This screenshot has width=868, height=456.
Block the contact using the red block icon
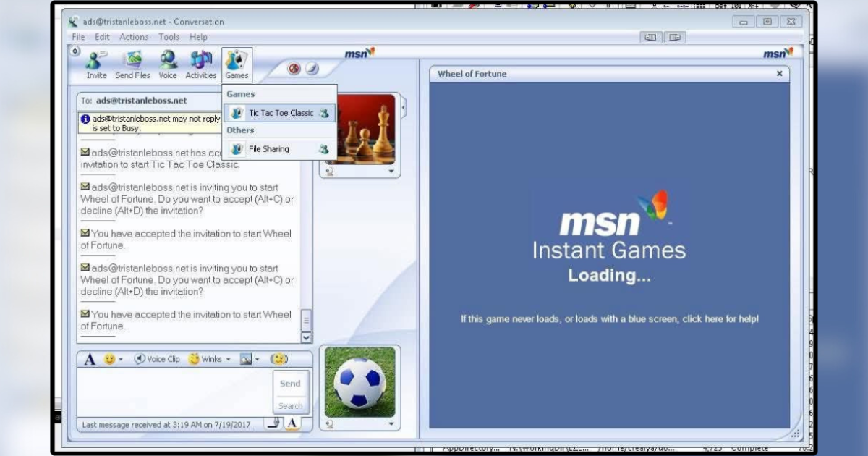click(294, 68)
